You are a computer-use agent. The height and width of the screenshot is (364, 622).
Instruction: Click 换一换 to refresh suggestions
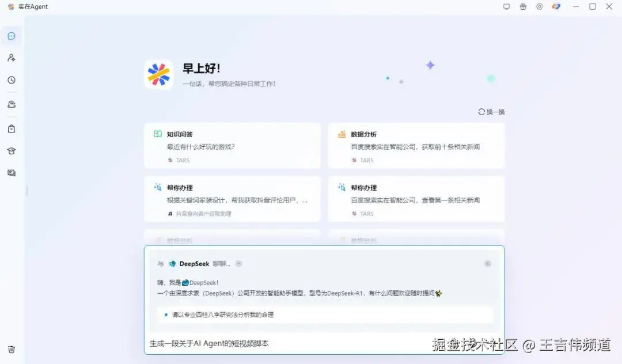pyautogui.click(x=491, y=112)
